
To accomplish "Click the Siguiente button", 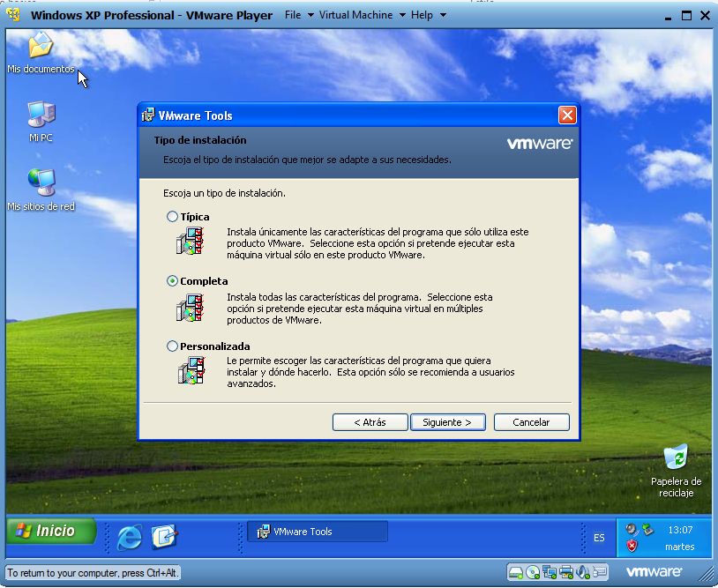I will (x=447, y=422).
